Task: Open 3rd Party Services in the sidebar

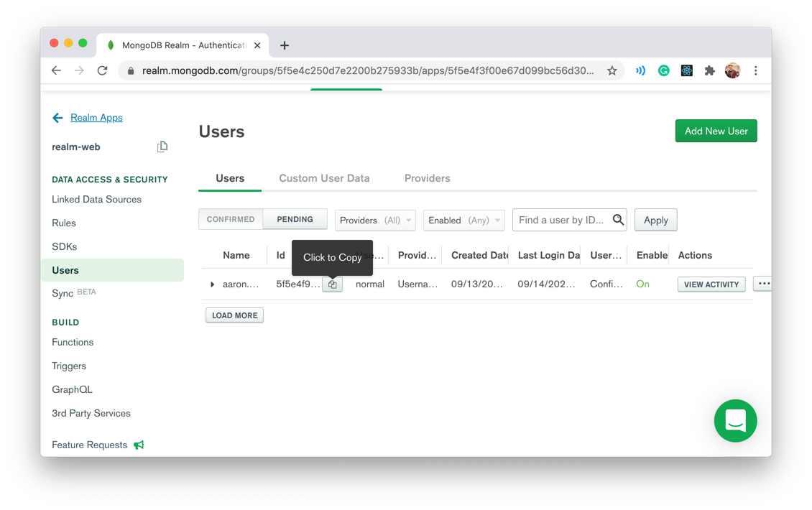Action: (x=91, y=414)
